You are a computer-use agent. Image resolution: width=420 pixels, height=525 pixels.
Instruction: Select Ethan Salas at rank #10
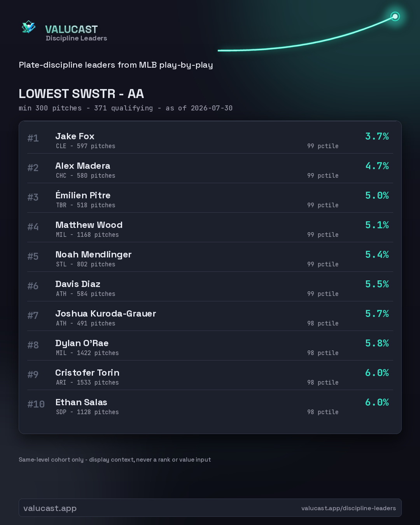pyautogui.click(x=81, y=402)
